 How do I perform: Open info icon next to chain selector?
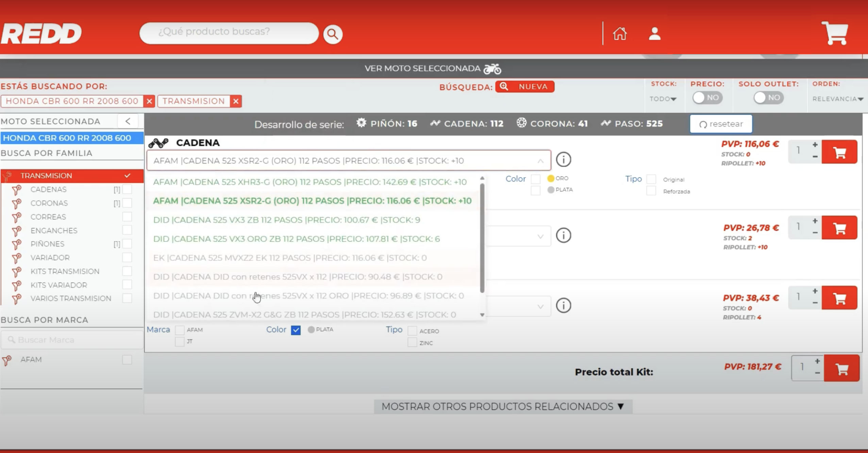click(563, 160)
